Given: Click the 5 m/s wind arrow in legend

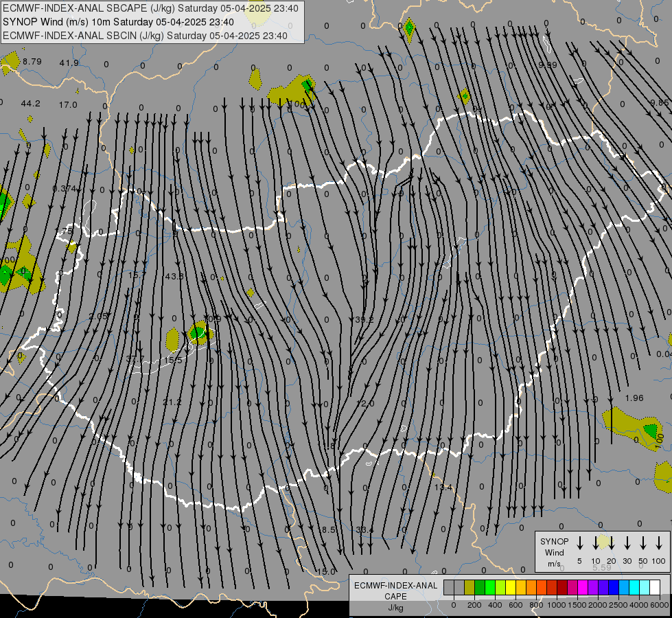Looking at the screenshot, I should click(x=579, y=543).
